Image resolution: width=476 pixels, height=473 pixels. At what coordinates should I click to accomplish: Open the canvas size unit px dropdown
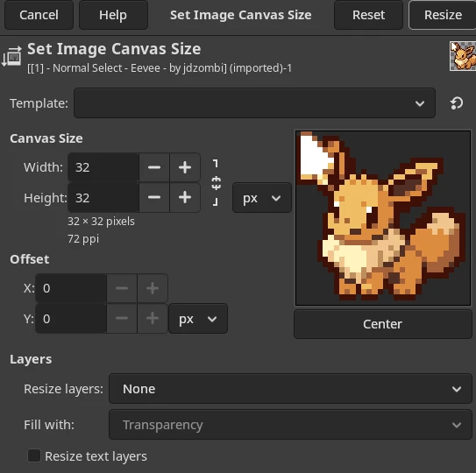pos(262,198)
